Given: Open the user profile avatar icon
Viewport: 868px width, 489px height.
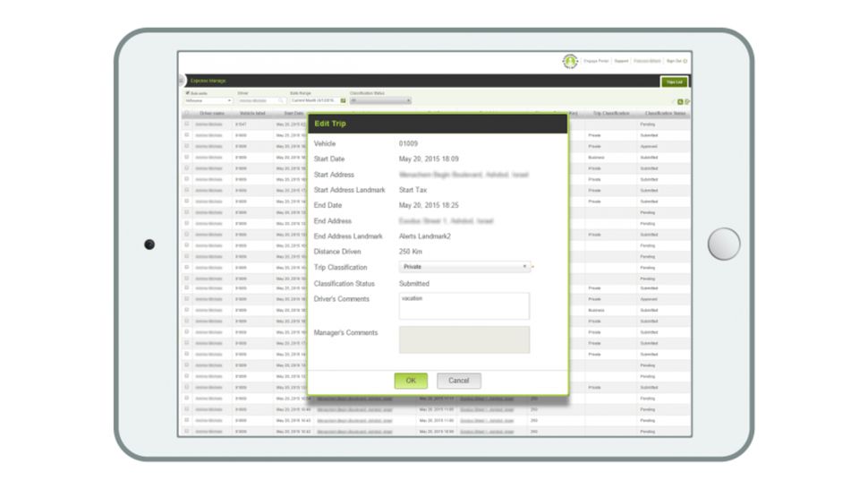Looking at the screenshot, I should point(570,61).
